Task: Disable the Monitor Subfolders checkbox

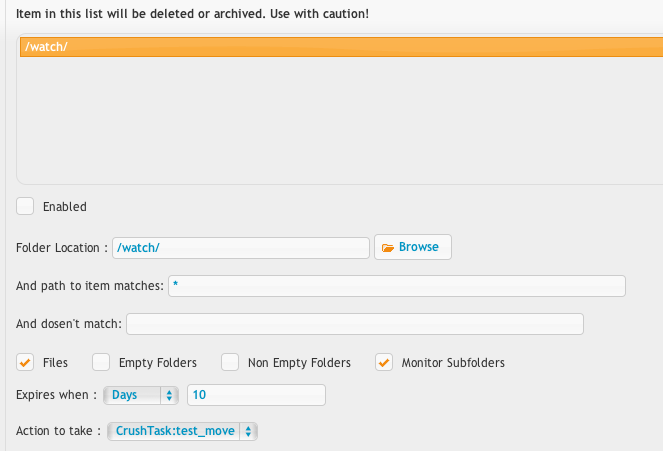Action: click(x=384, y=362)
